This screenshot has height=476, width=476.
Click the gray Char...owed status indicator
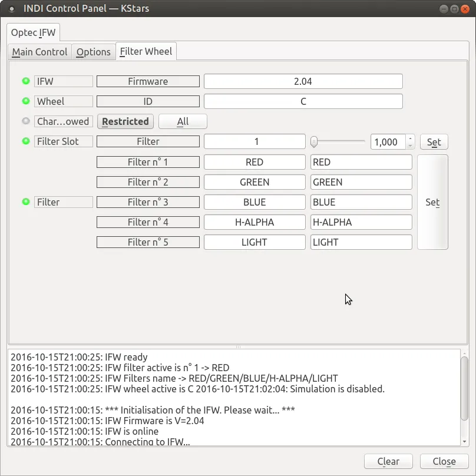[26, 121]
